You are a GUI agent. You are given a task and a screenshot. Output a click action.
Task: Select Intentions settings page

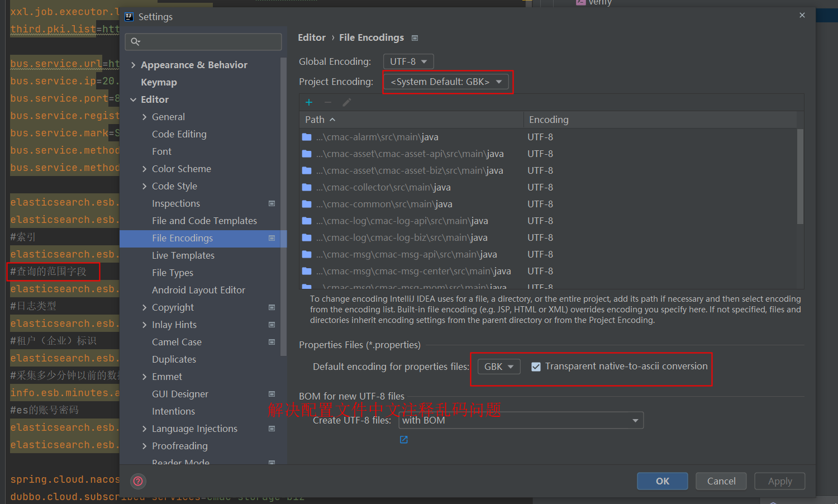(173, 411)
